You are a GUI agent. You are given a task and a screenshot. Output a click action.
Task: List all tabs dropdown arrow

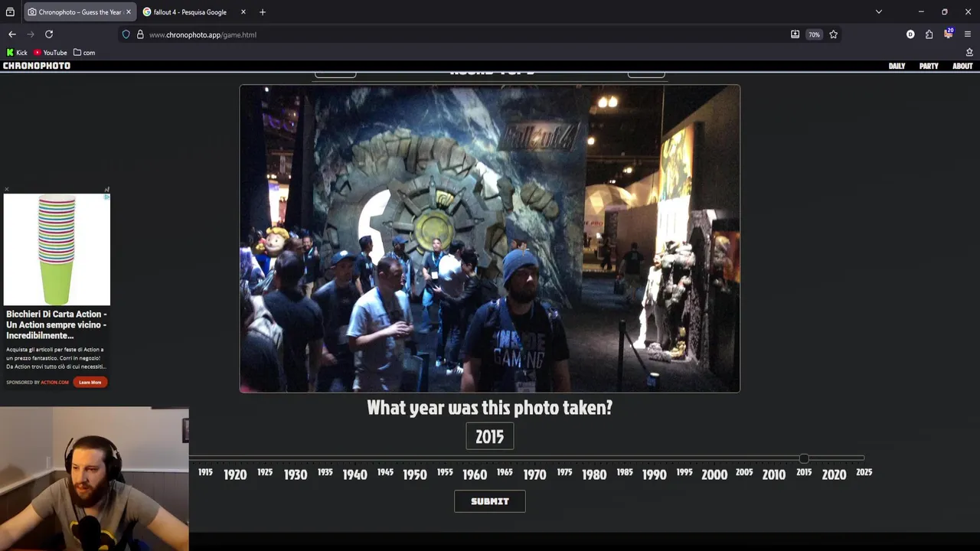[x=879, y=12]
